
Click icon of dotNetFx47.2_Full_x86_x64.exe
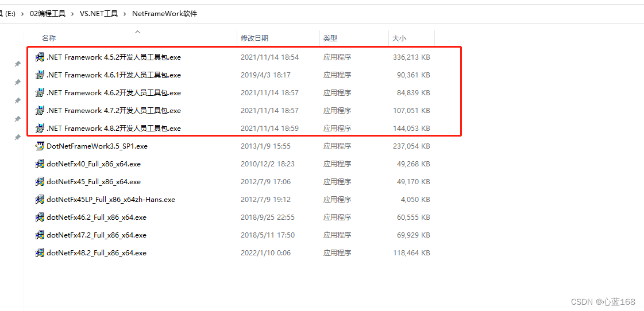point(40,235)
